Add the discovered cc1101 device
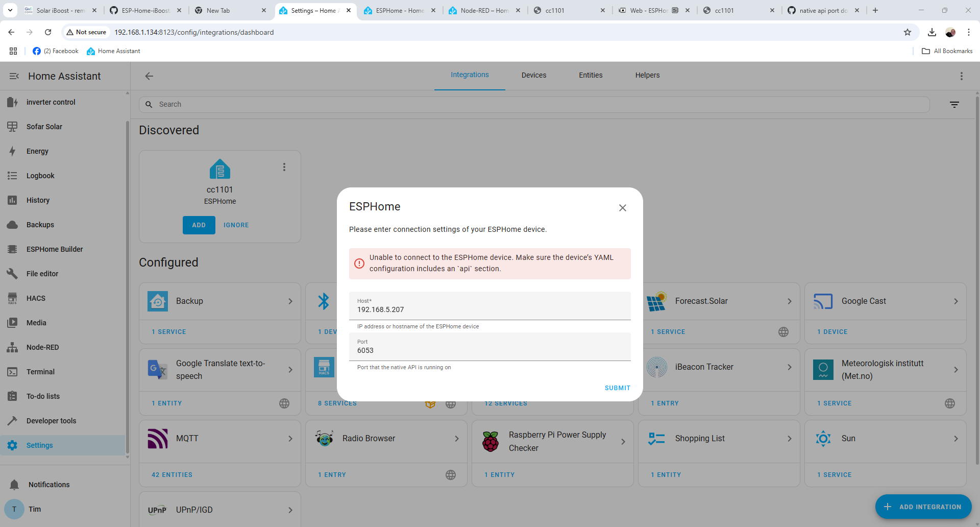Image resolution: width=980 pixels, height=527 pixels. (x=199, y=225)
